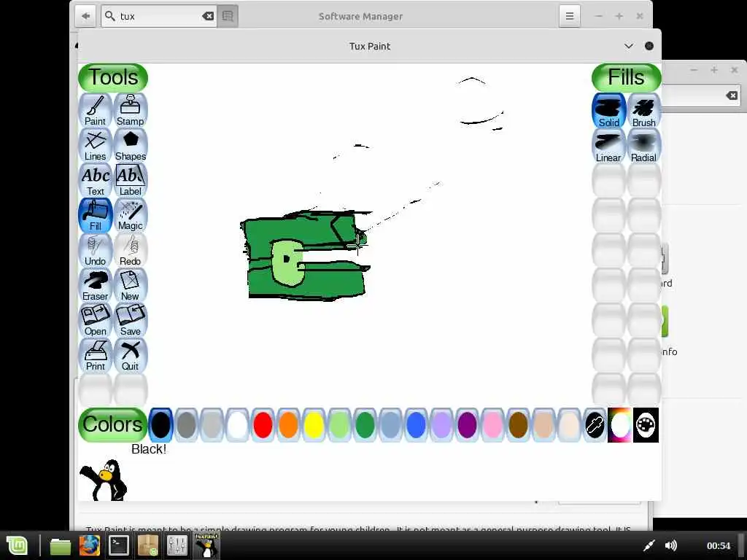The image size is (747, 560).
Task: Click the Software Manager back arrow
Action: click(x=86, y=16)
